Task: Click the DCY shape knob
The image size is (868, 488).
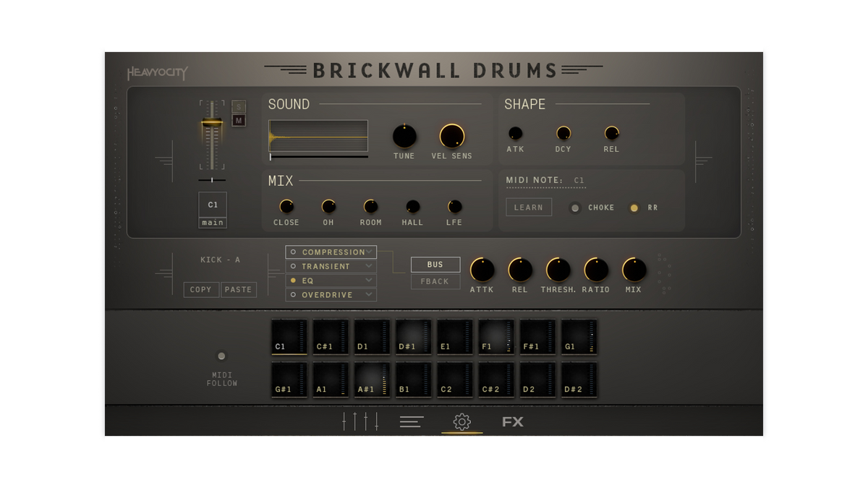Action: (x=563, y=133)
